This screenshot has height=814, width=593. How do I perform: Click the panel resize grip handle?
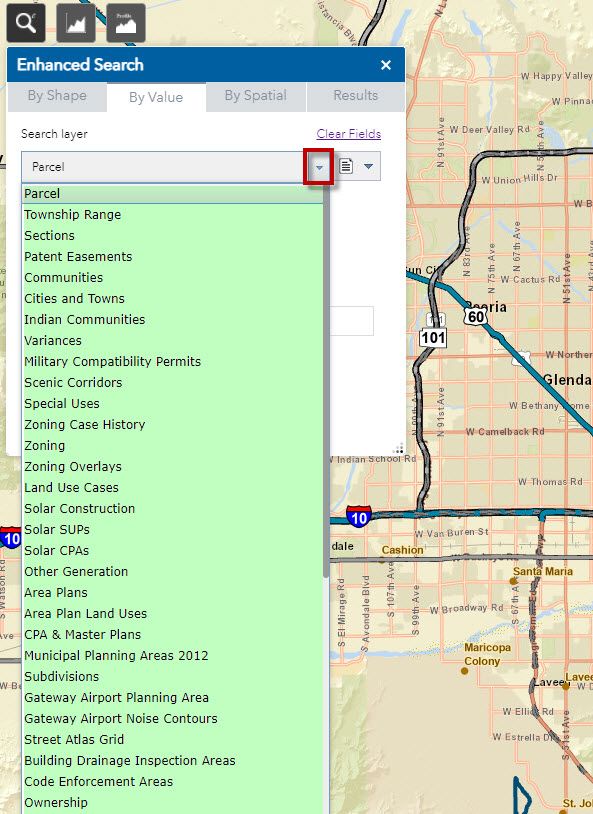tap(398, 449)
